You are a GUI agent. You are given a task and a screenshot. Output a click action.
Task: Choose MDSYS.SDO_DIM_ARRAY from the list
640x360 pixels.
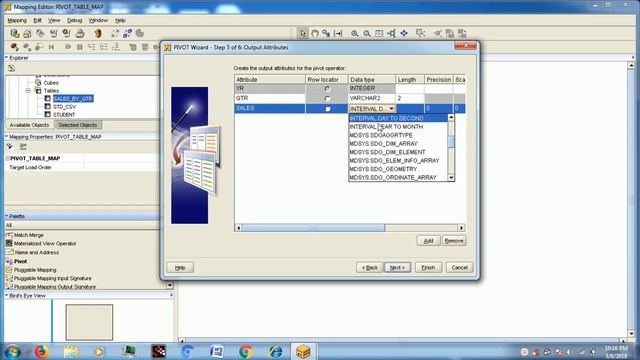[x=398, y=144]
